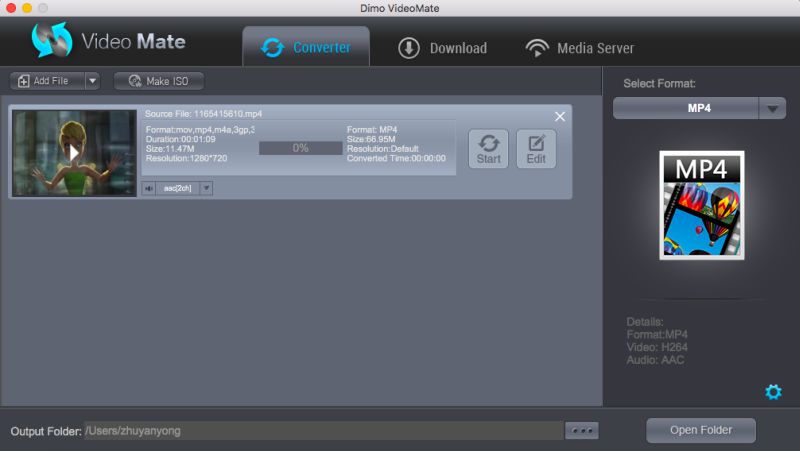
Task: Switch to the Download tab
Action: tap(442, 48)
